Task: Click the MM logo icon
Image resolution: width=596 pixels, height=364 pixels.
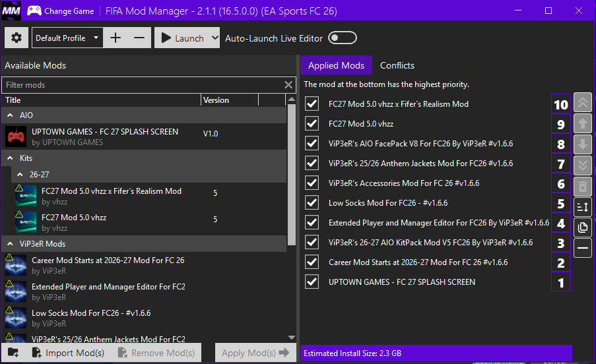Action: (11, 11)
